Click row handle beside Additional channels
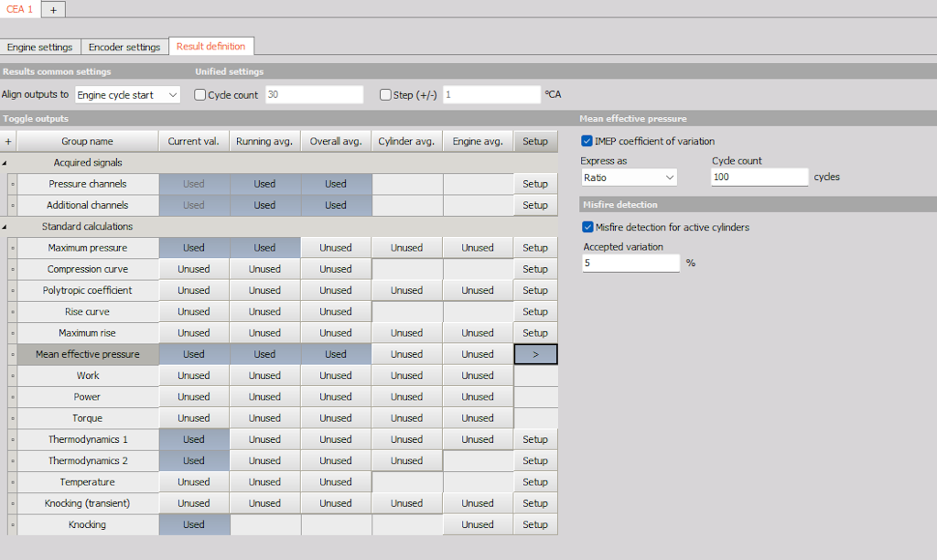Viewport: 937px width, 560px height. click(13, 205)
